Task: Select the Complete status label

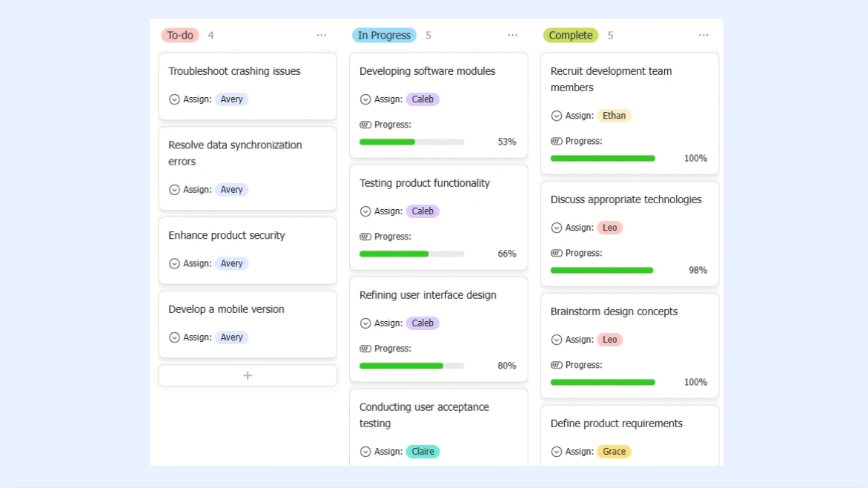Action: pos(571,36)
